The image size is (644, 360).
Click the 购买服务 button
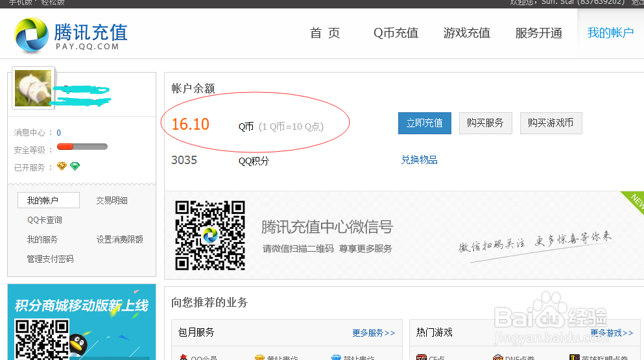click(486, 123)
